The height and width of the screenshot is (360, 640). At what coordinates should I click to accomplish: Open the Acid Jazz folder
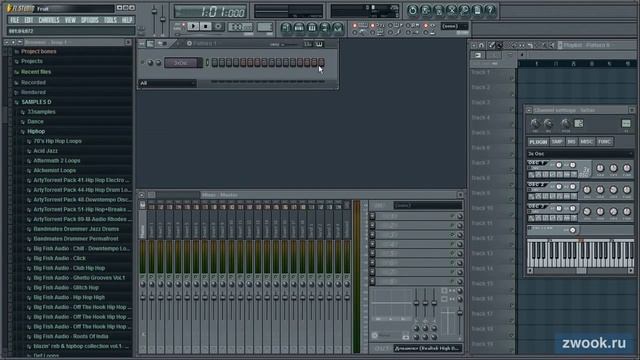tap(45, 151)
